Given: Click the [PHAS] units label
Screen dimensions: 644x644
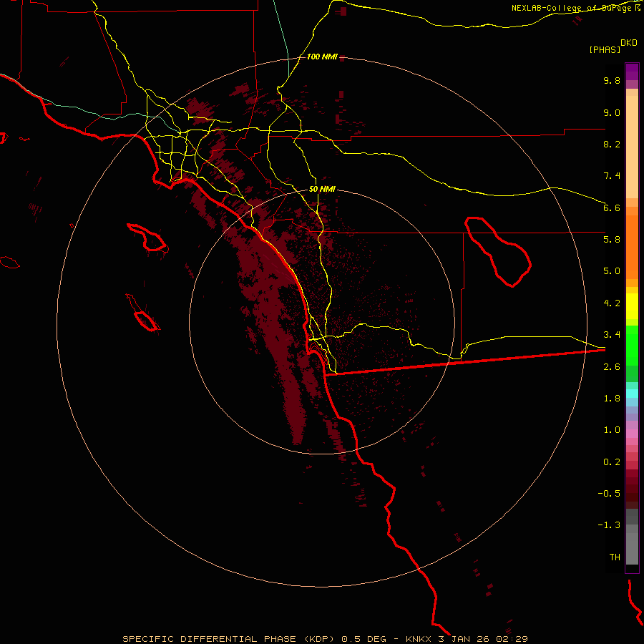Looking at the screenshot, I should tap(605, 50).
